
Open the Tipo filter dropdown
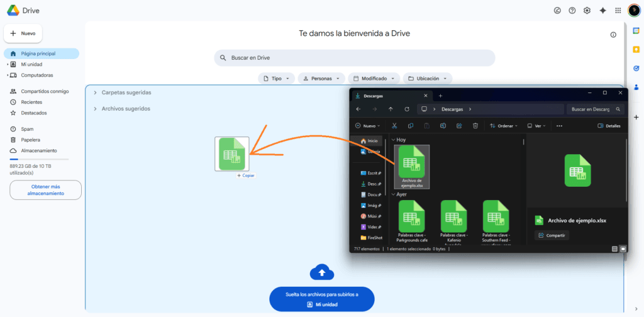pos(277,79)
